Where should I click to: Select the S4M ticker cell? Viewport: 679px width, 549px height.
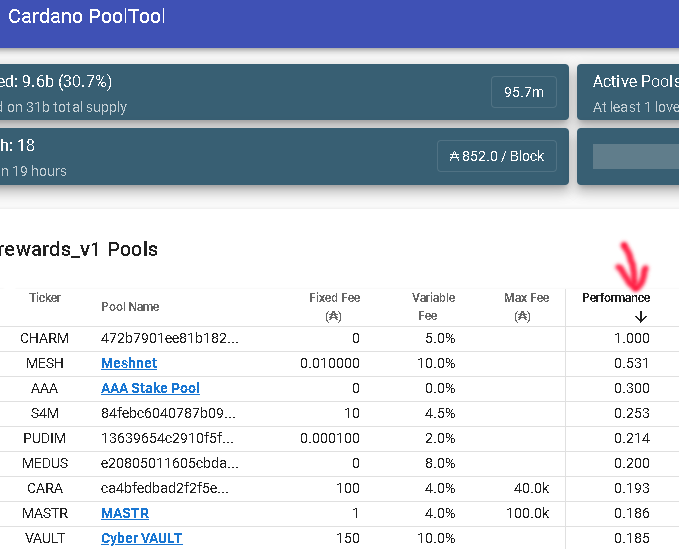point(45,413)
